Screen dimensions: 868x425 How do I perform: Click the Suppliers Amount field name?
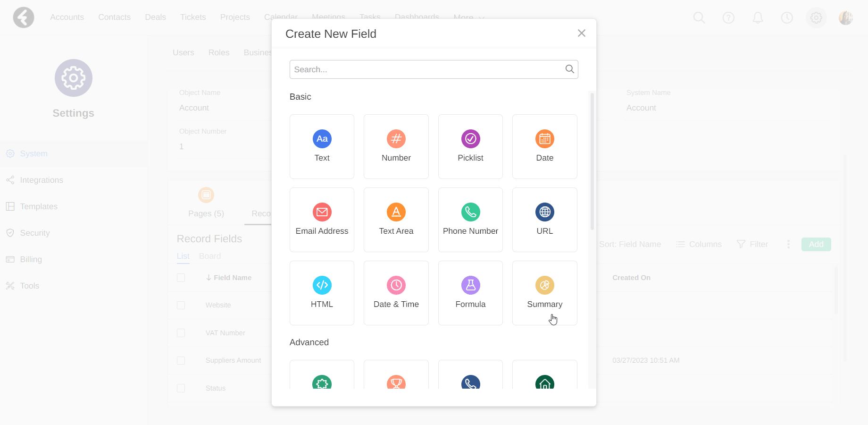(233, 360)
